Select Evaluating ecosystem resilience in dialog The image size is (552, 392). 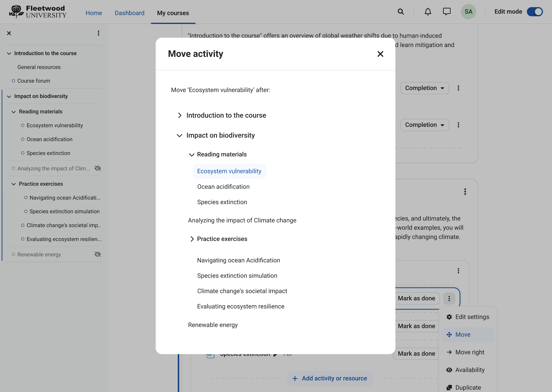(240, 306)
